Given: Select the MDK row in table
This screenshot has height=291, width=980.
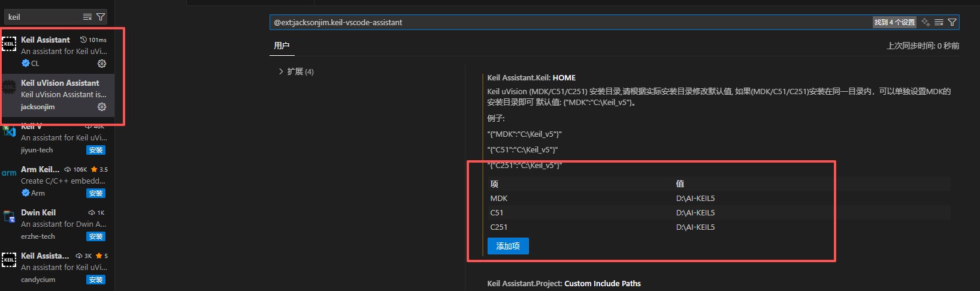Looking at the screenshot, I should [499, 199].
